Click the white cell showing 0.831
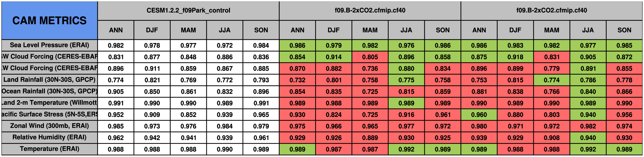644x157 pixels. [x=116, y=57]
